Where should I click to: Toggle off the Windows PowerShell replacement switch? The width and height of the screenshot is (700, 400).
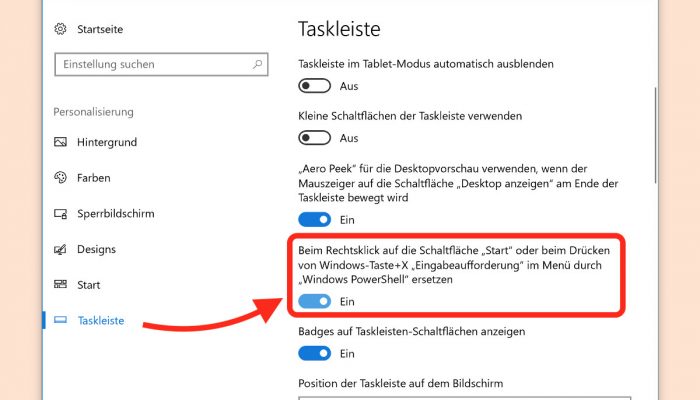click(x=315, y=301)
